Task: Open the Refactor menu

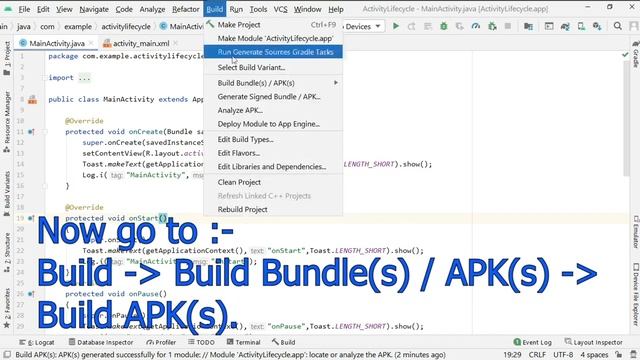Action: [185, 9]
